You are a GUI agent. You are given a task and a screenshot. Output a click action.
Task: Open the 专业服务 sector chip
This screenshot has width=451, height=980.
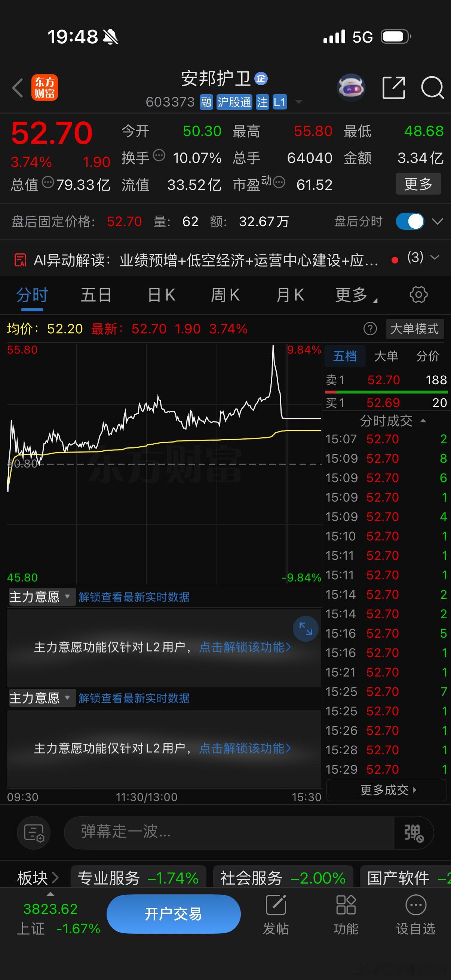138,878
